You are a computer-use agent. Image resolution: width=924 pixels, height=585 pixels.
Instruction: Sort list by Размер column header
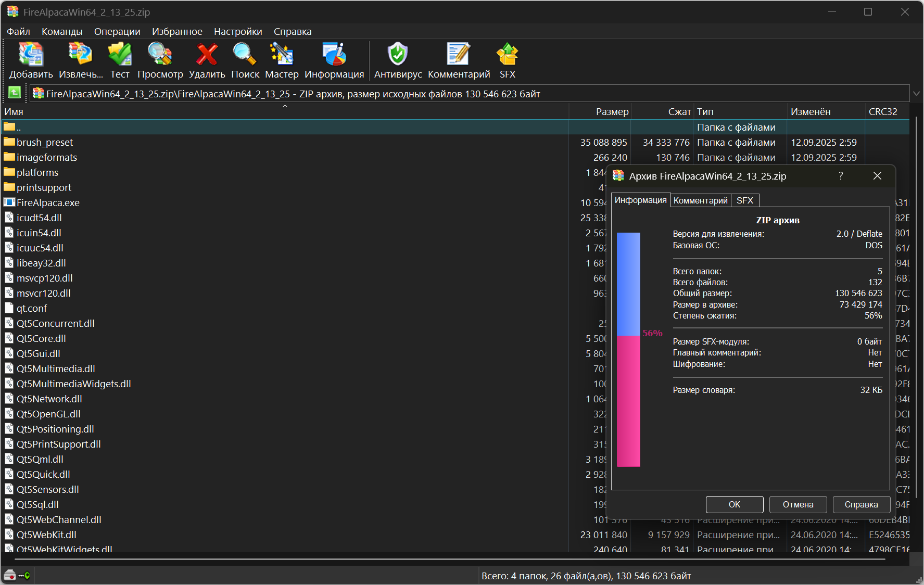[600, 111]
